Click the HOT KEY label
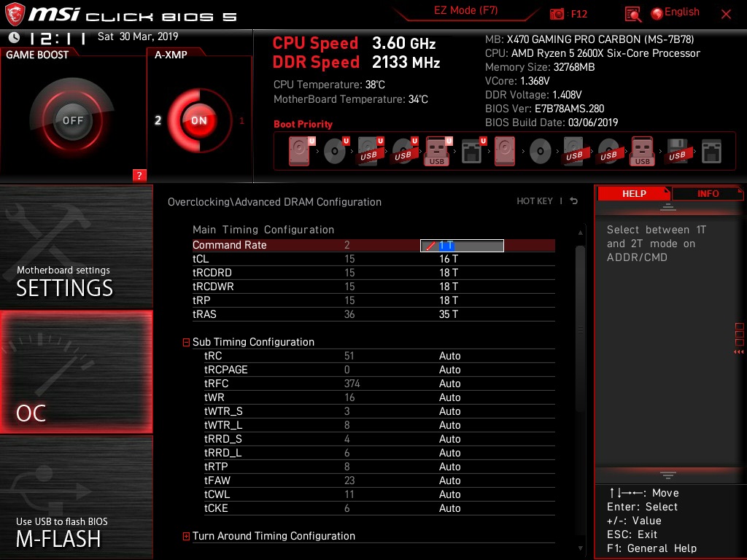Image resolution: width=747 pixels, height=560 pixels. (x=535, y=201)
